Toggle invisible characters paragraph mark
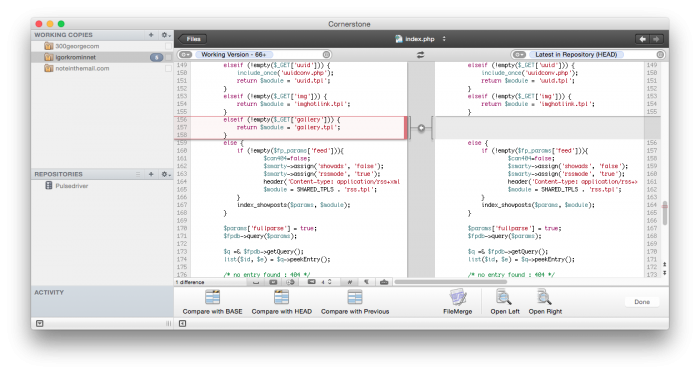 [366, 282]
